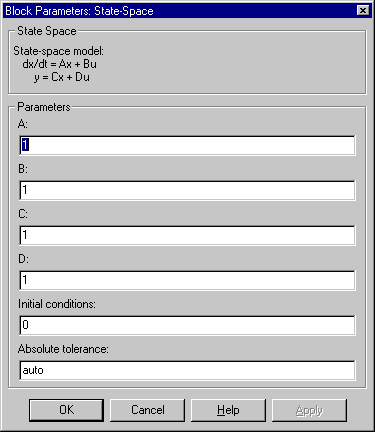
Task: Click the Absolute tolerance field containing auto
Action: click(187, 370)
